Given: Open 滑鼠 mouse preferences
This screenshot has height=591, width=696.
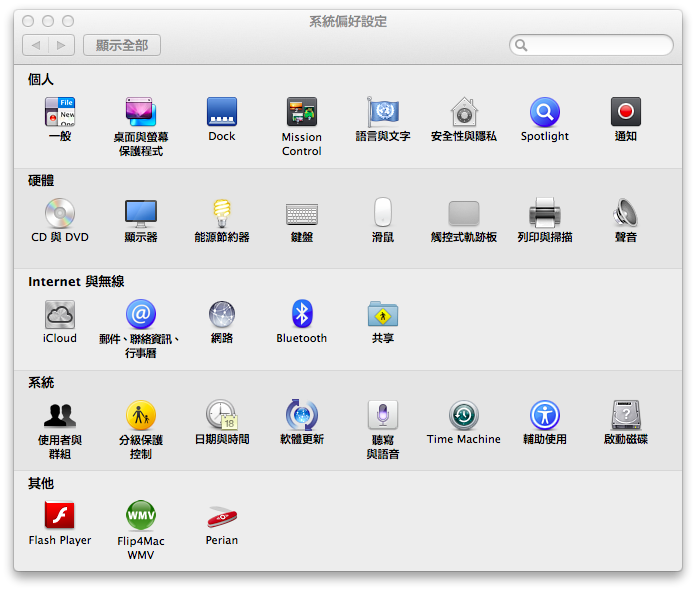Looking at the screenshot, I should 383,212.
